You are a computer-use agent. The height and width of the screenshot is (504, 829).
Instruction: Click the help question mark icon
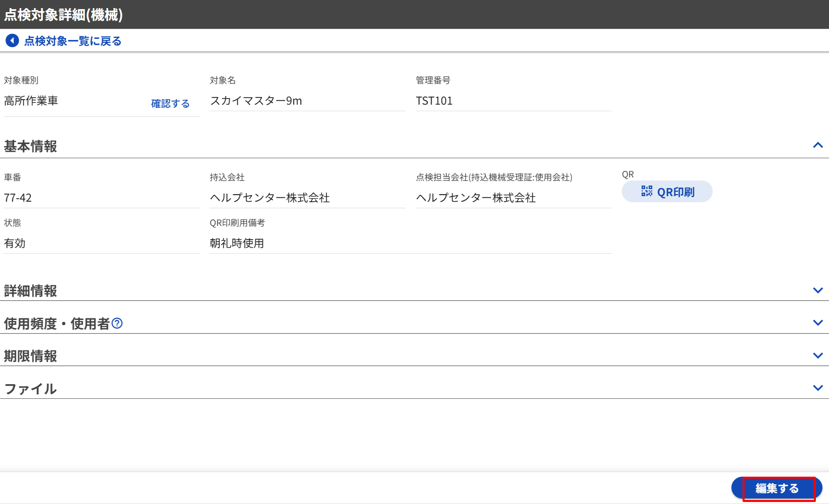[x=117, y=324]
